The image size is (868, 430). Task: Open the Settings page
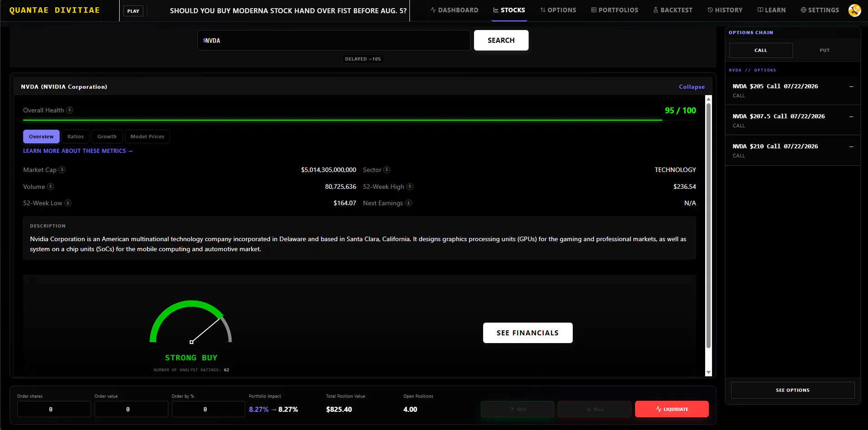(820, 10)
